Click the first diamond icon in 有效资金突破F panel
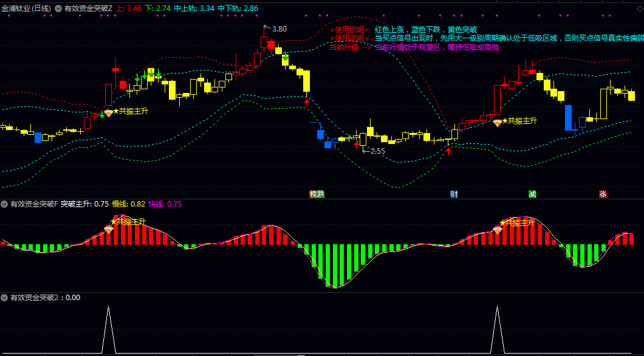 (108, 230)
